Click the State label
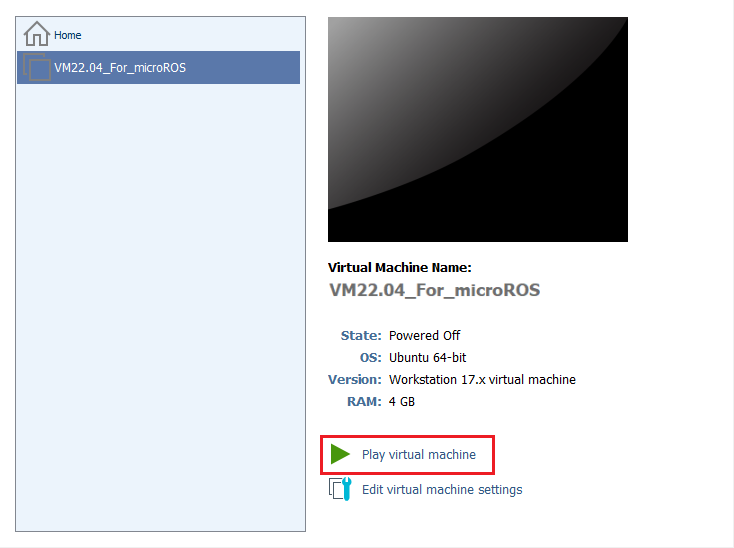This screenshot has height=548, width=734. click(361, 336)
